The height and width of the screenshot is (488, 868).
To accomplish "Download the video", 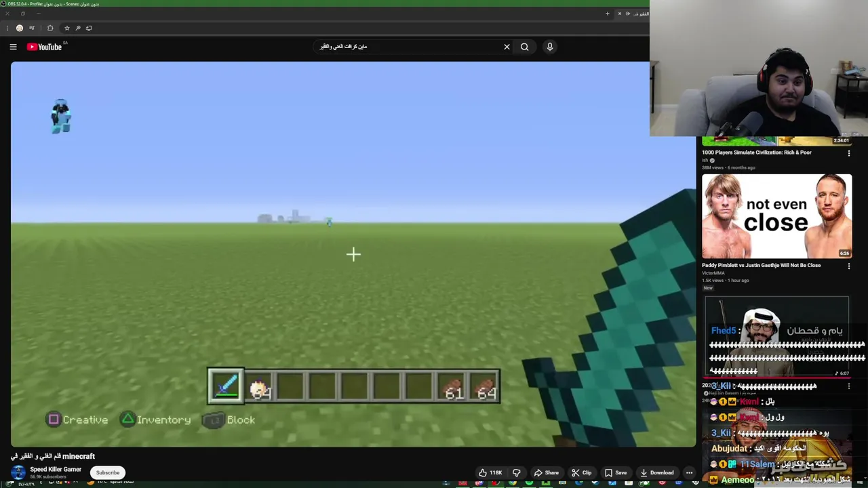I will pyautogui.click(x=657, y=472).
